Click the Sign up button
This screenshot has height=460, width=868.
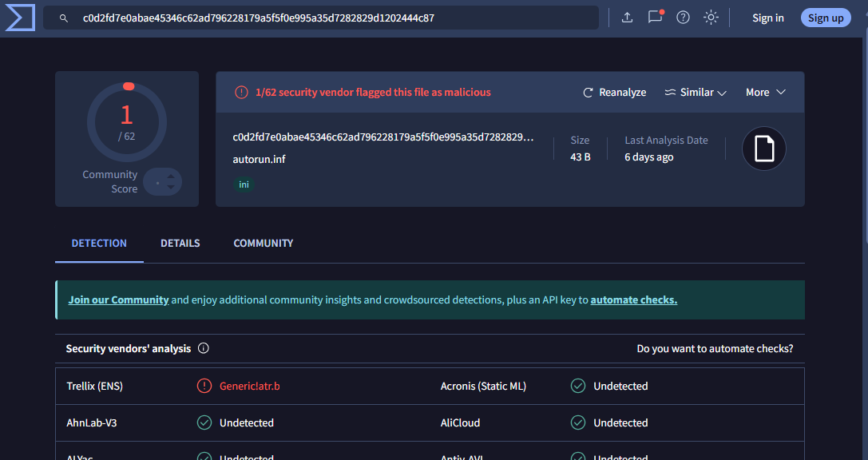(x=826, y=18)
